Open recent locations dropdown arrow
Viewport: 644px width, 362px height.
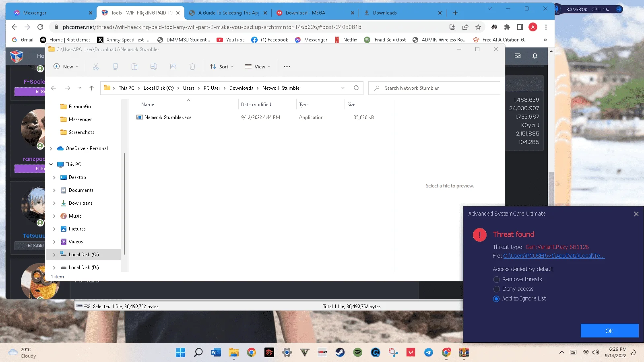point(80,88)
